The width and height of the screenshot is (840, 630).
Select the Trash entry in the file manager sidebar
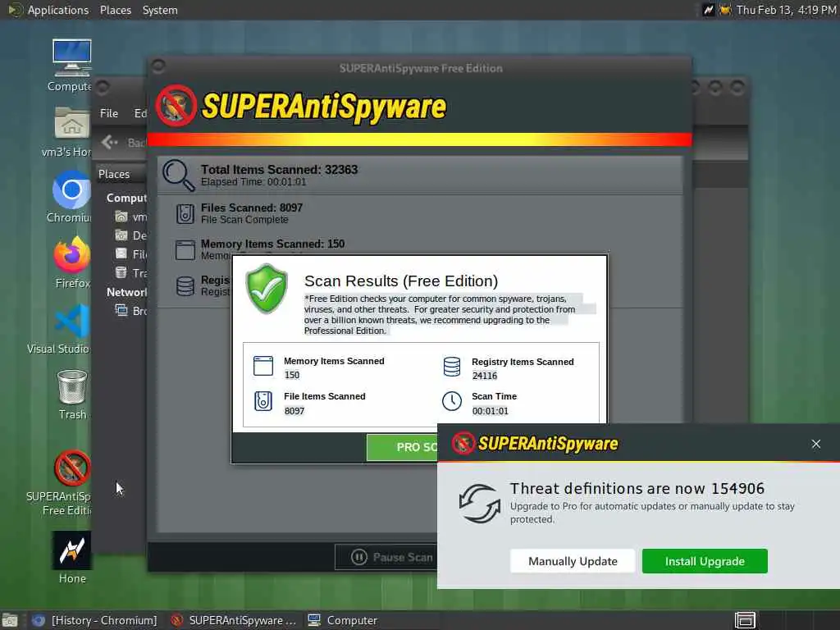coord(130,273)
